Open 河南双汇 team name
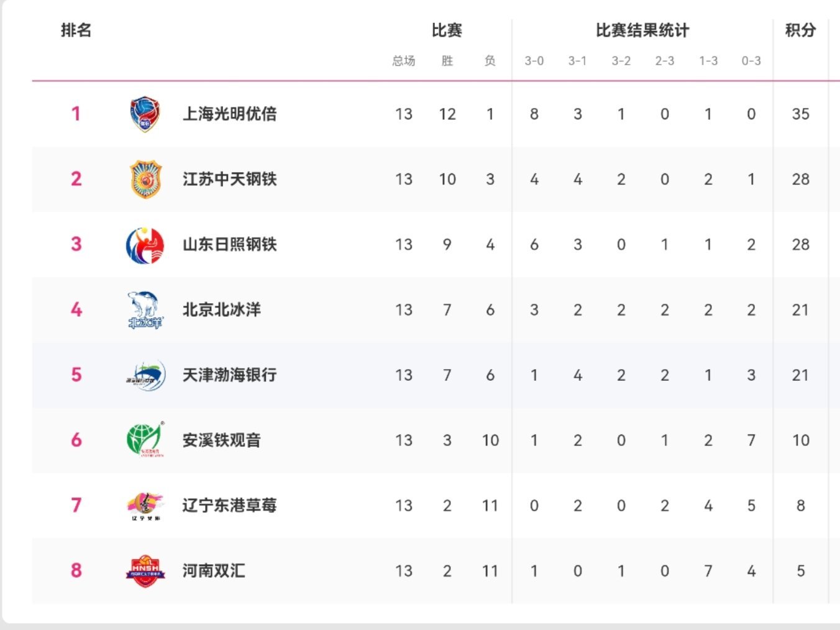 click(214, 571)
